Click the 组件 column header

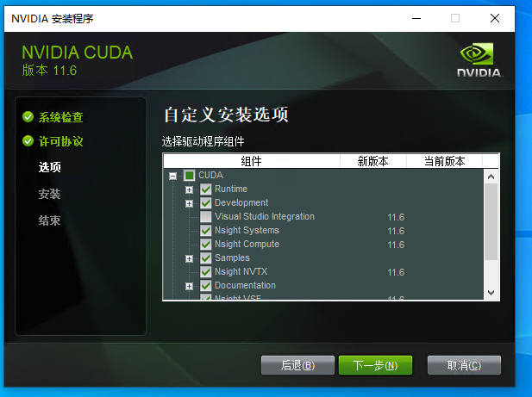point(252,161)
